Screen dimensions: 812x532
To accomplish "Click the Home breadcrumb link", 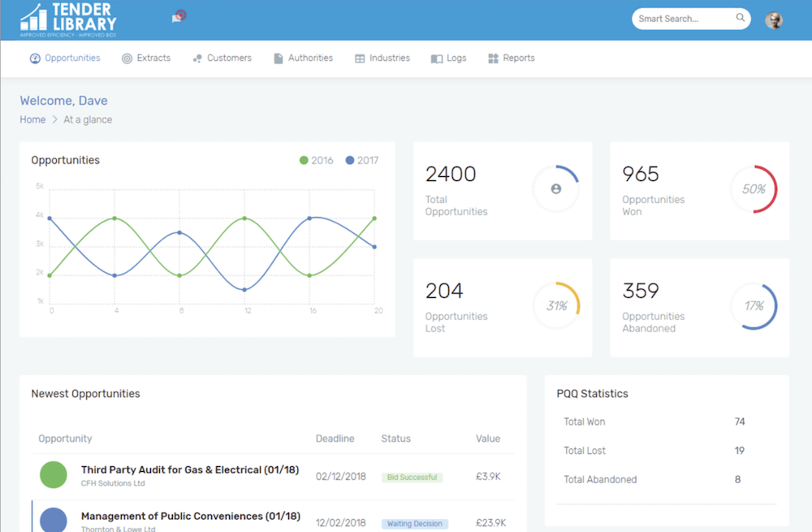I will [x=32, y=119].
